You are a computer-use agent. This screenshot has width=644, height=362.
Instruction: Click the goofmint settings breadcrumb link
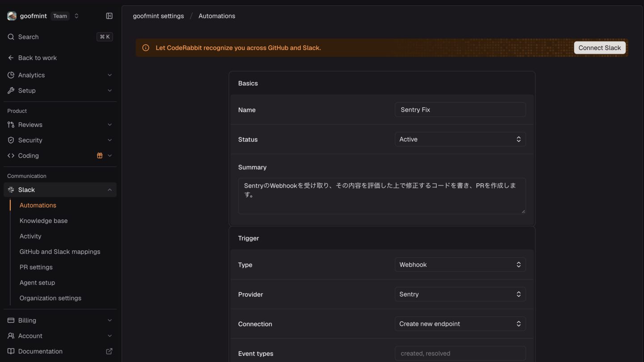(x=158, y=16)
